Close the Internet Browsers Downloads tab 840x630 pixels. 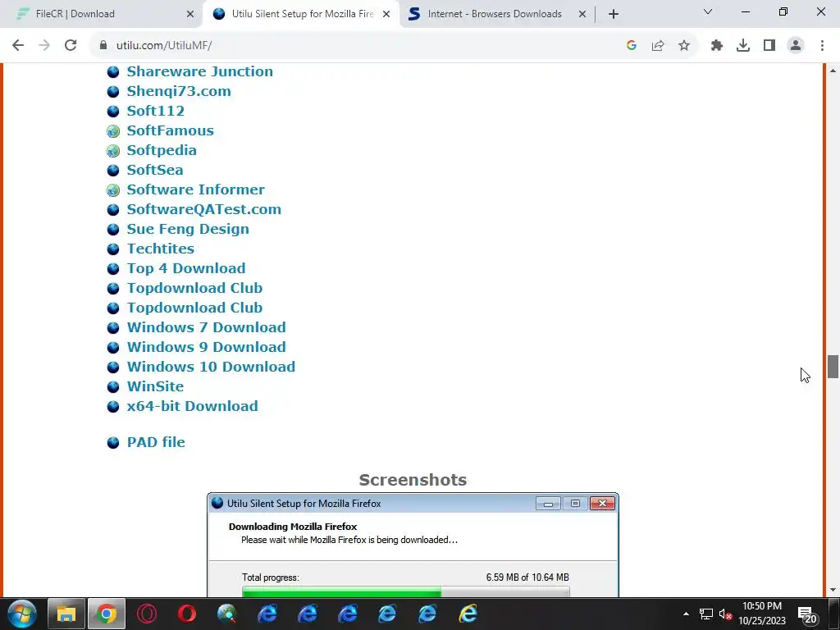point(582,14)
